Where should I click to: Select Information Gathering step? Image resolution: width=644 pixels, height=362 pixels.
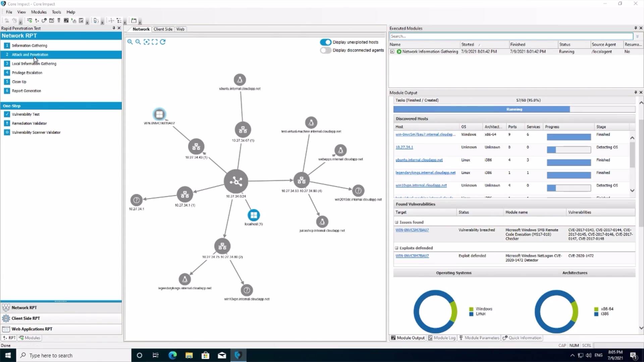tap(61, 46)
